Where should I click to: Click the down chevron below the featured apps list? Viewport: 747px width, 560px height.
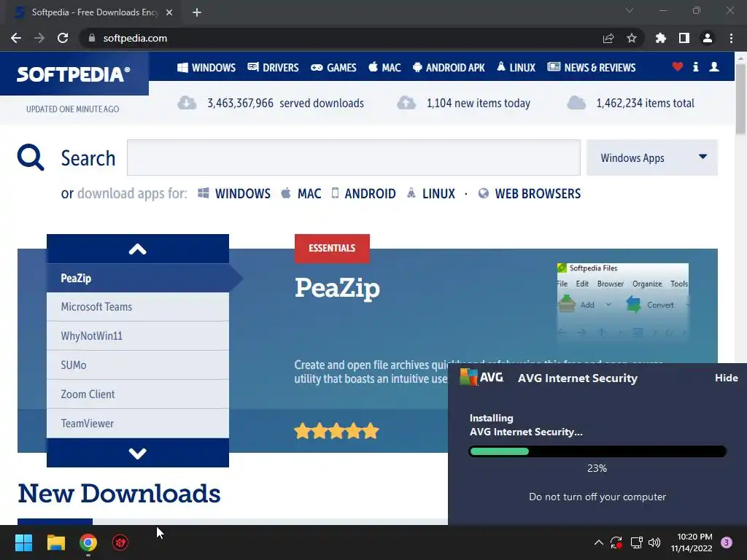click(x=138, y=453)
